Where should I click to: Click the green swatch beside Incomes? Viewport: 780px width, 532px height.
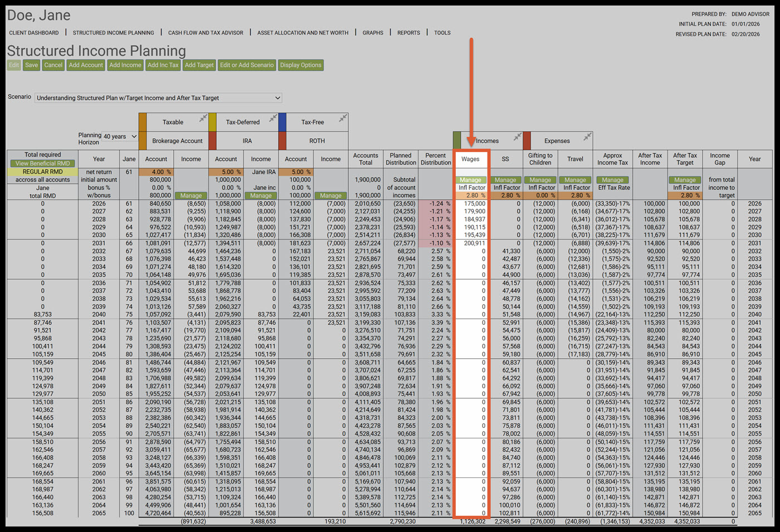(x=457, y=140)
